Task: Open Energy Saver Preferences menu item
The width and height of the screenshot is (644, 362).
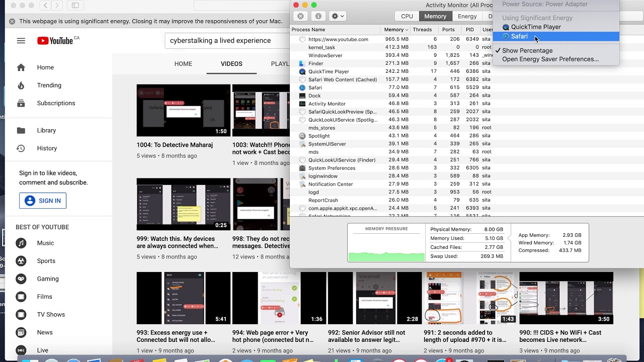Action: click(x=555, y=59)
